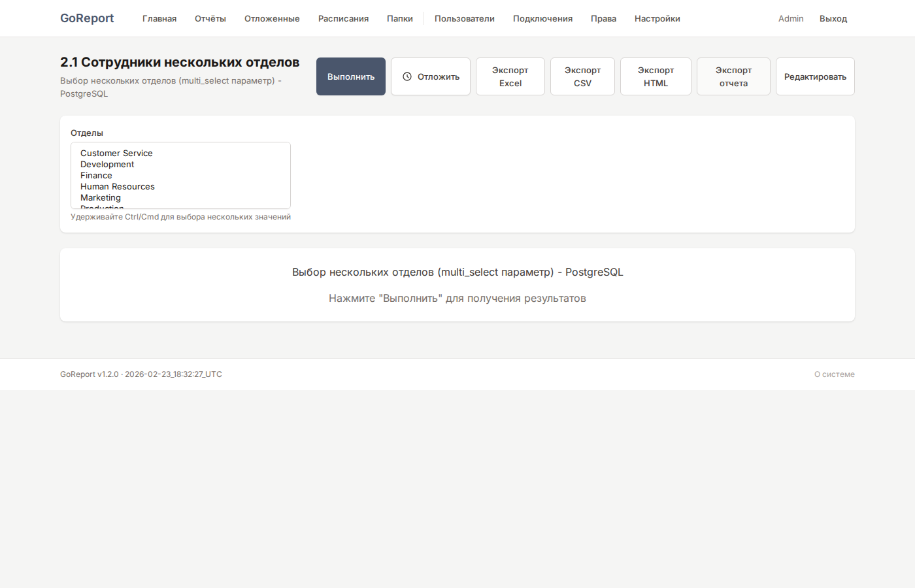
Task: Open Подключения in the navigation bar
Action: click(x=542, y=19)
